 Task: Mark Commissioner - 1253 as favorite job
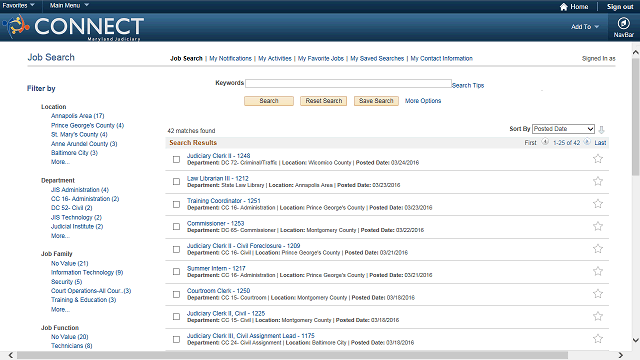(598, 226)
